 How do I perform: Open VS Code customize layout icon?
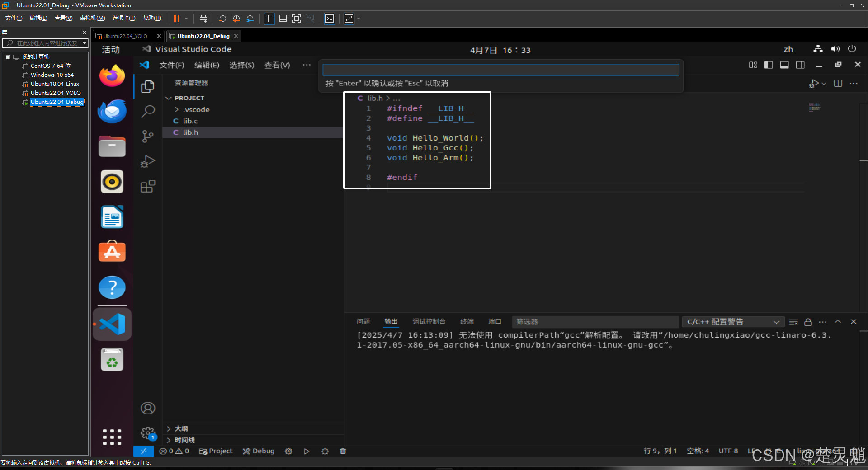753,65
